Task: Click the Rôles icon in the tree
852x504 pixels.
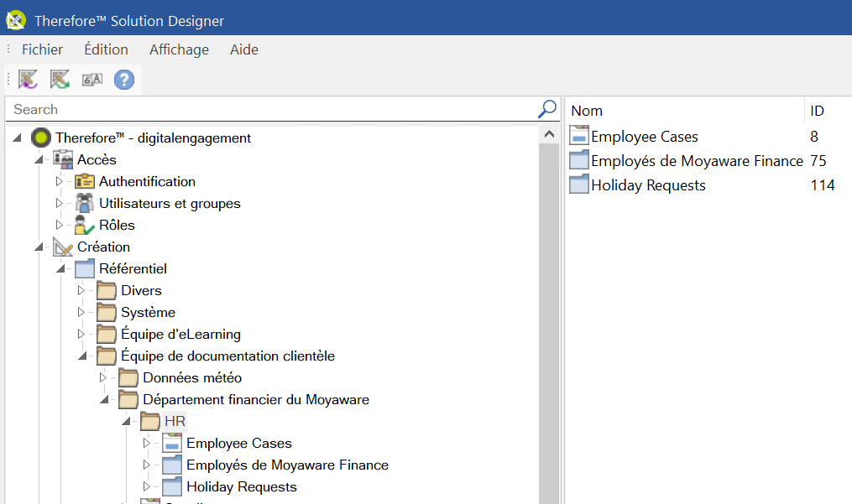Action: [85, 225]
